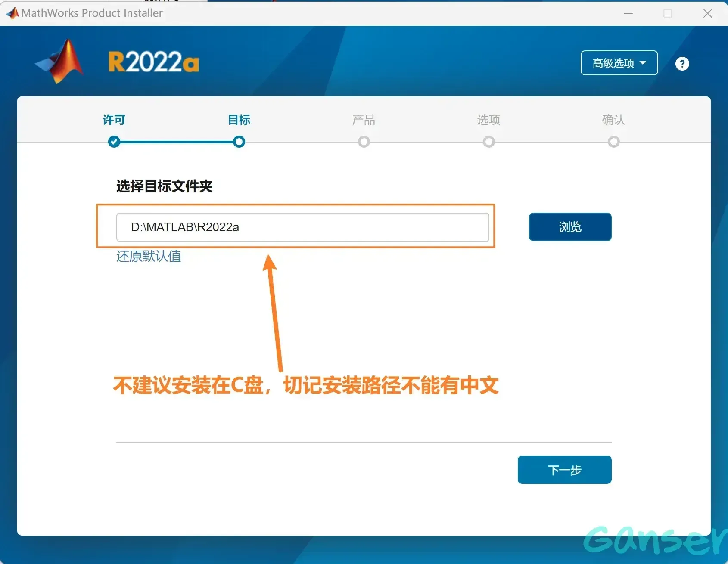Open the 高级选项 dropdown menu

(619, 63)
